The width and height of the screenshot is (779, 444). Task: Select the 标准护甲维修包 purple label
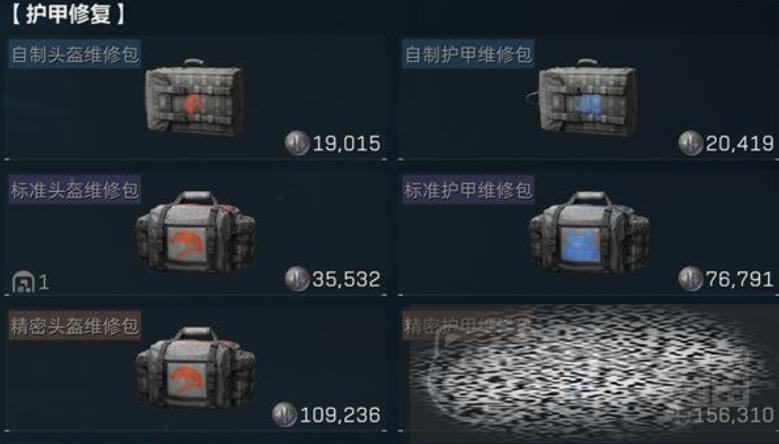pos(468,189)
